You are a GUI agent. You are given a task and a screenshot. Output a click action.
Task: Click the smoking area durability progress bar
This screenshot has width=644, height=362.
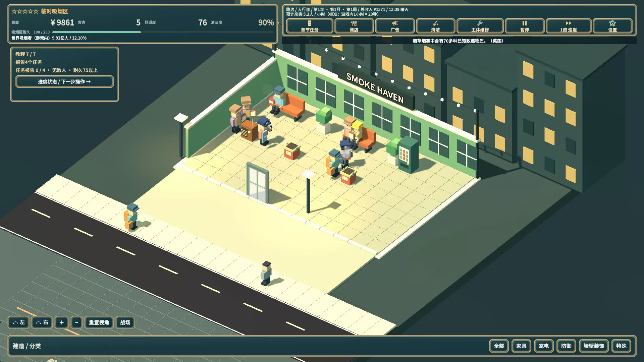point(163,32)
